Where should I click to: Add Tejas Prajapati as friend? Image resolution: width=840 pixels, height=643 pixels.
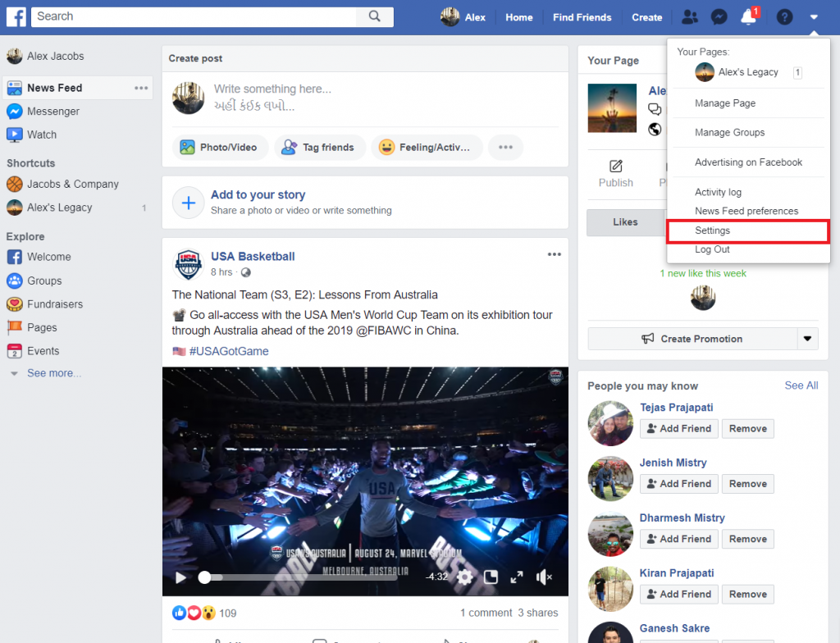[678, 429]
